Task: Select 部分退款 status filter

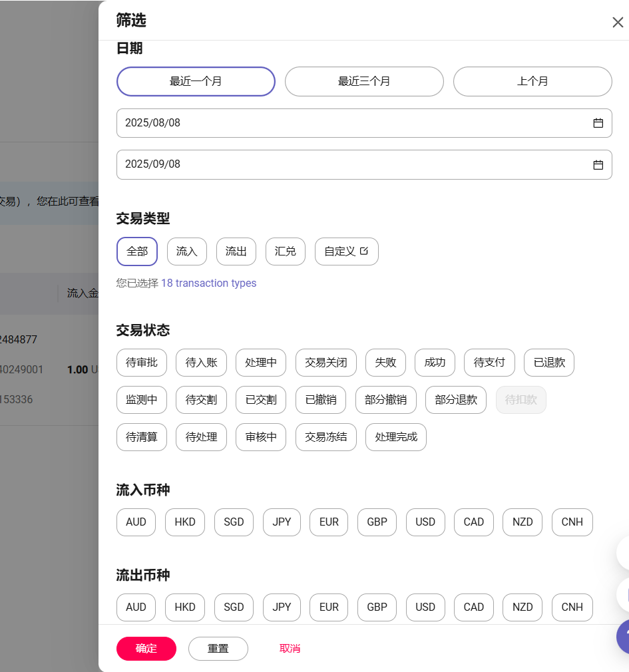Action: [456, 400]
